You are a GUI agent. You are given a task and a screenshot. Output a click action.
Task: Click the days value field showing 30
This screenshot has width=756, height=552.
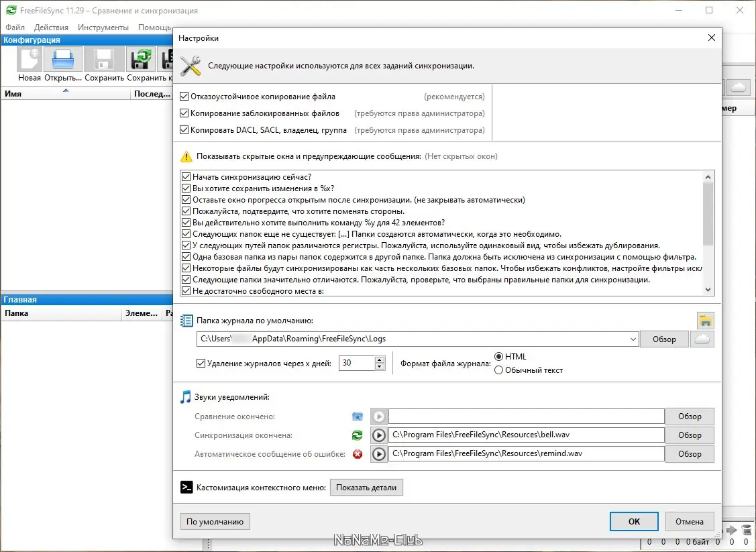(x=357, y=363)
